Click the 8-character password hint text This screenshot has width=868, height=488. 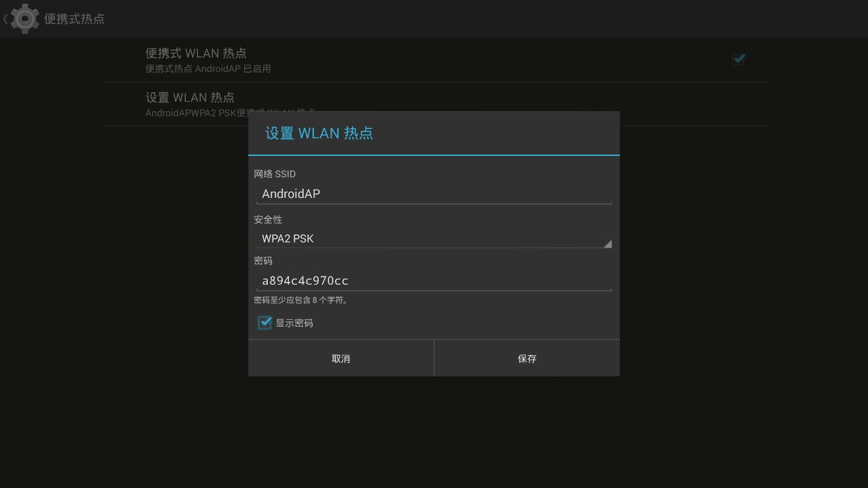(301, 300)
